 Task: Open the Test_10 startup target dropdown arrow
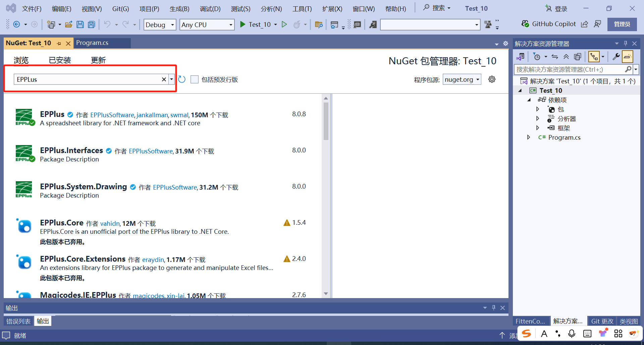(x=275, y=24)
